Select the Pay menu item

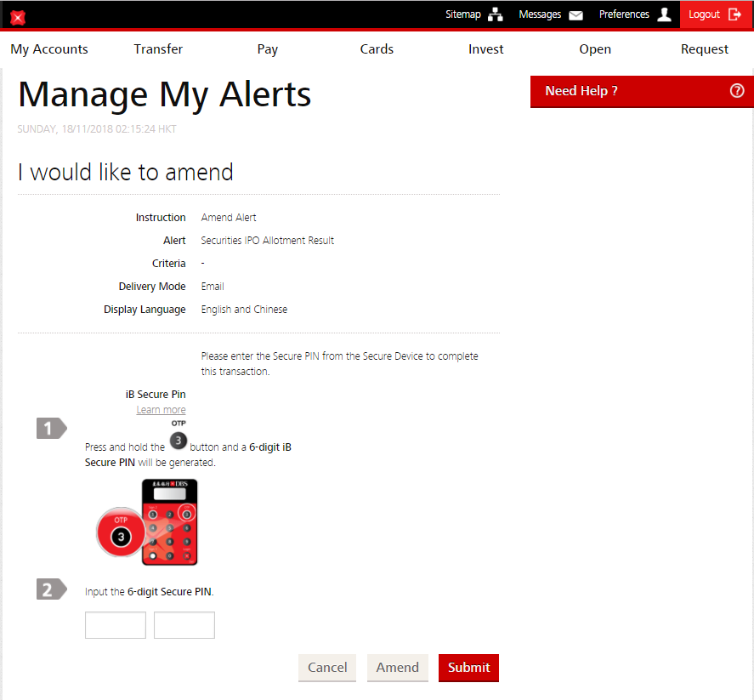coord(268,49)
